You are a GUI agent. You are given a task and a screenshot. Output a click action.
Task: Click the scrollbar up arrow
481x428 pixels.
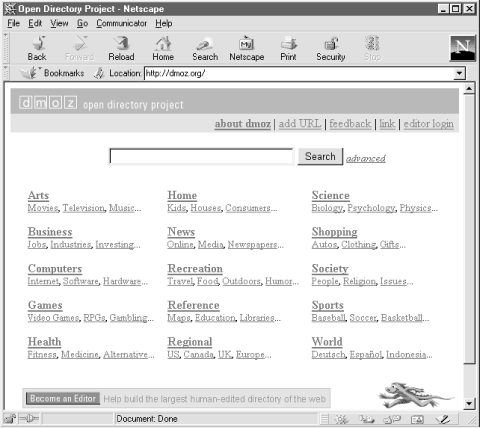[x=469, y=89]
